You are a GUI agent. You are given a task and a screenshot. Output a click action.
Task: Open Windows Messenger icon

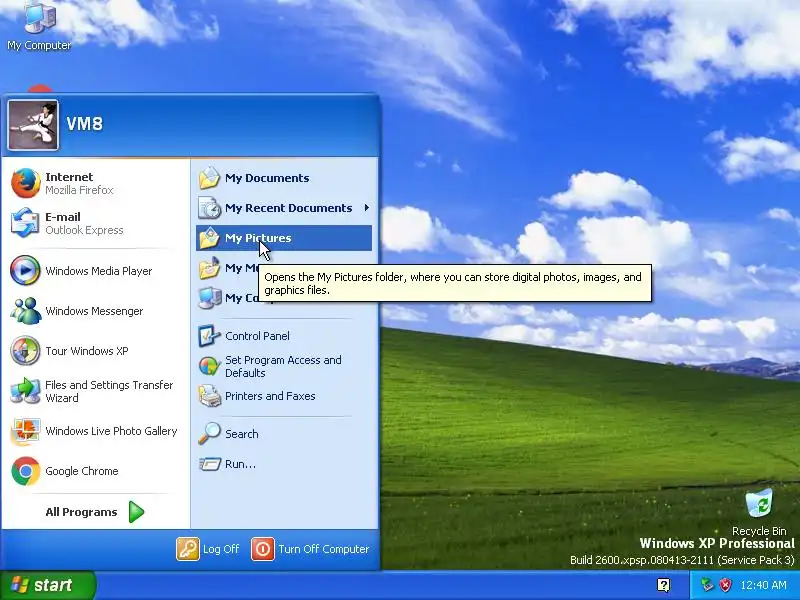[26, 311]
